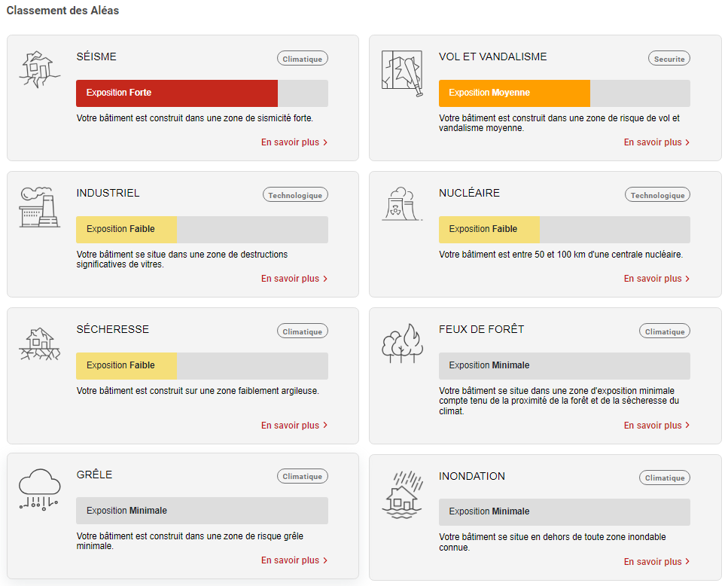Screen dimensions: 728x586
Task: Select the 'Securite' category tag
Action: (669, 59)
